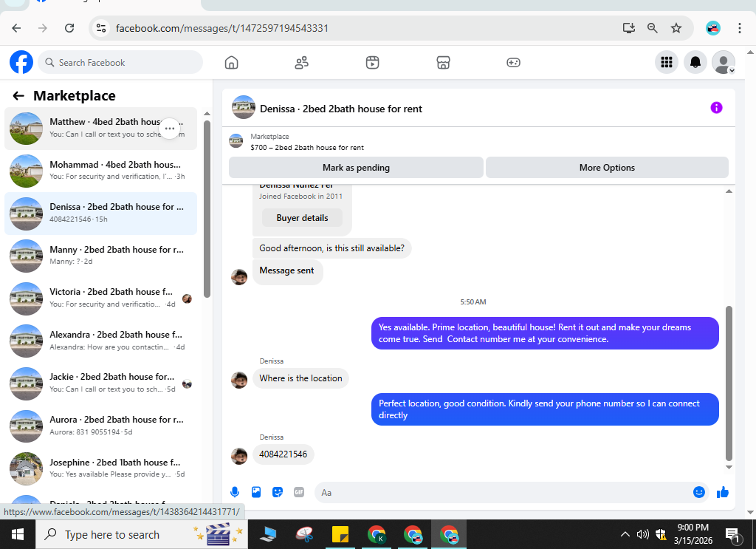Click the 'Perfect location, good condition' message

[545, 409]
